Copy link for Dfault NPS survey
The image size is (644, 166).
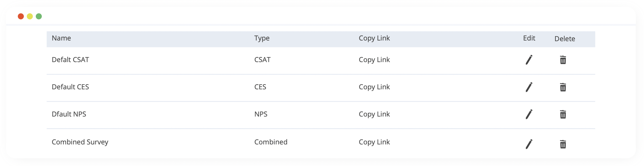(x=374, y=115)
